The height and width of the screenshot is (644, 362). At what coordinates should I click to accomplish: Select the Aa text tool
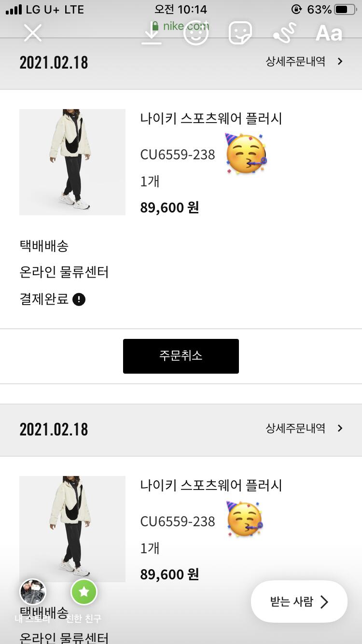[329, 33]
